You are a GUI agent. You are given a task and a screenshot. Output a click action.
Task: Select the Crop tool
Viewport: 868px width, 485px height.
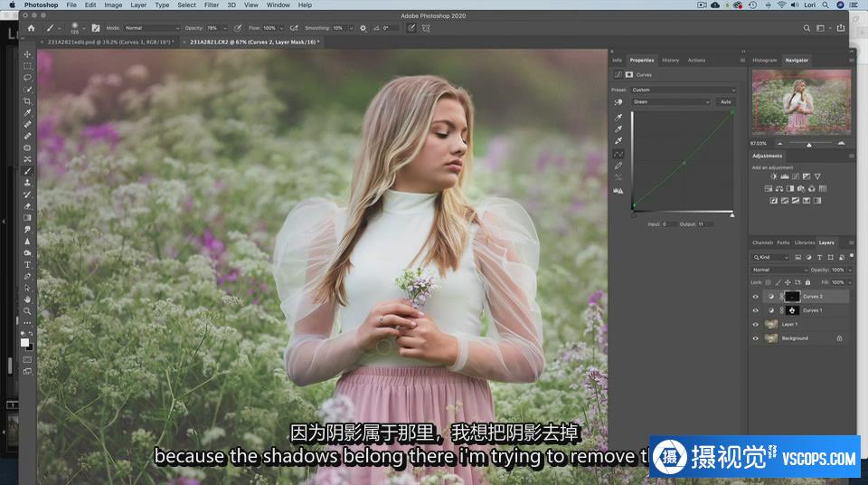[27, 100]
